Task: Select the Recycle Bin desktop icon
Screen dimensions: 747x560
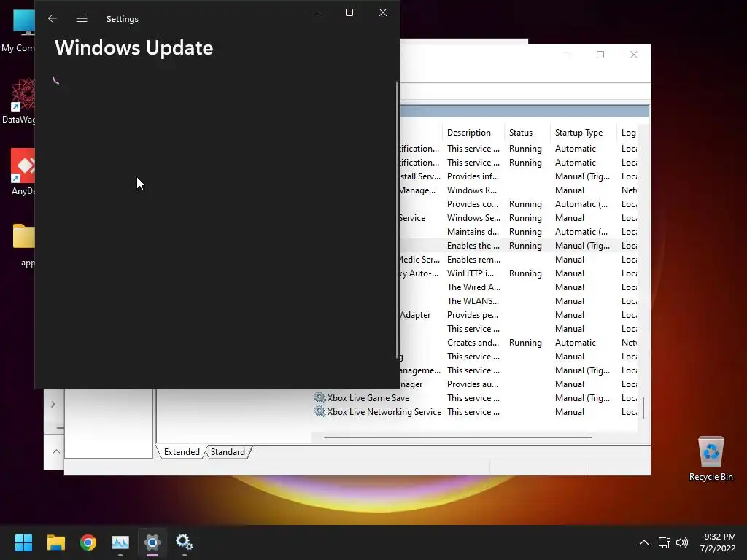Action: pos(711,458)
